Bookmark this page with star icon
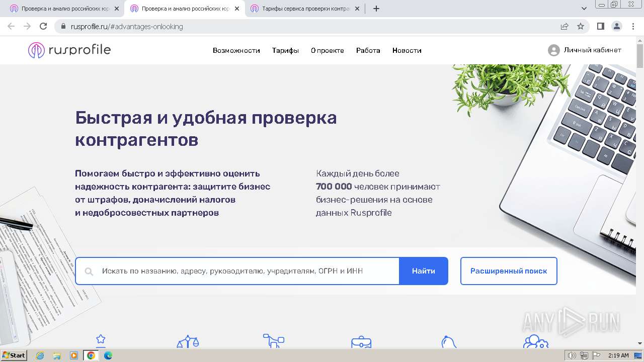This screenshot has width=644, height=362. pyautogui.click(x=581, y=26)
